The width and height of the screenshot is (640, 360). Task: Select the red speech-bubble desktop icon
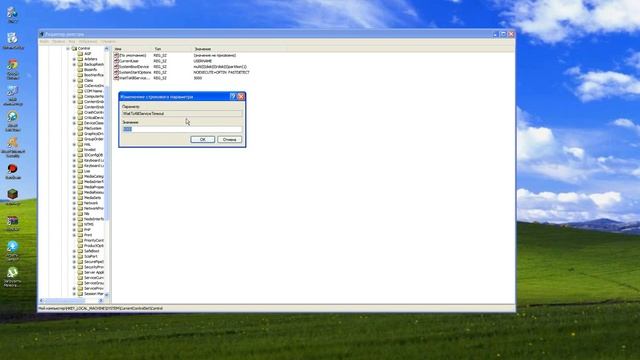click(x=13, y=169)
